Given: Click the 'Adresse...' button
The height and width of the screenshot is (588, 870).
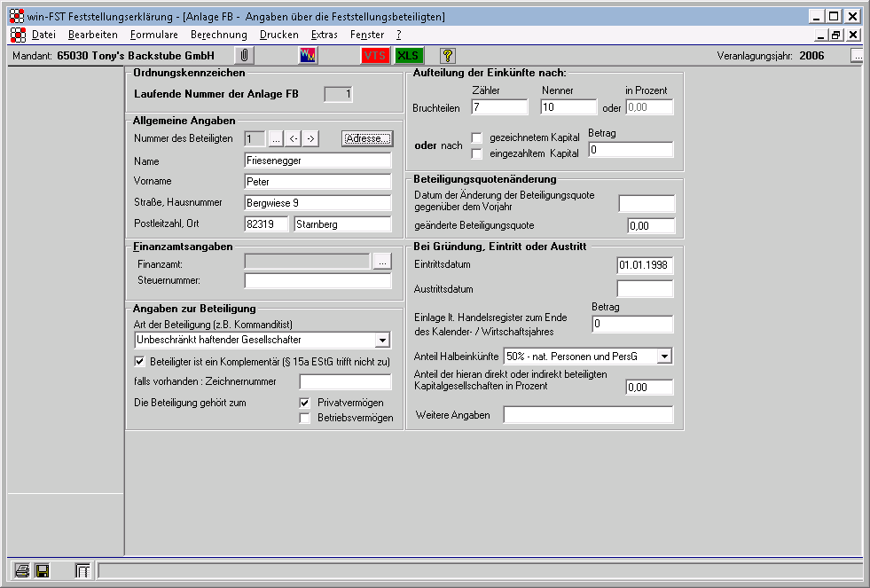Looking at the screenshot, I should 366,139.
